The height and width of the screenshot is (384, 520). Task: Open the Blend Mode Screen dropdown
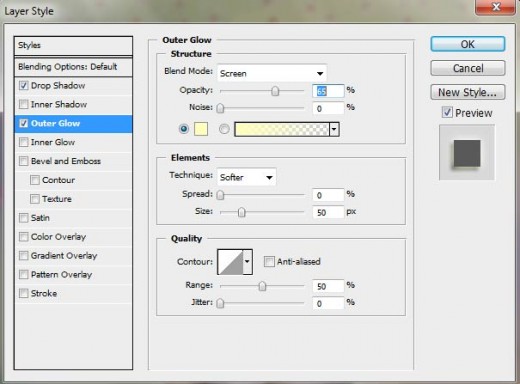click(x=272, y=73)
